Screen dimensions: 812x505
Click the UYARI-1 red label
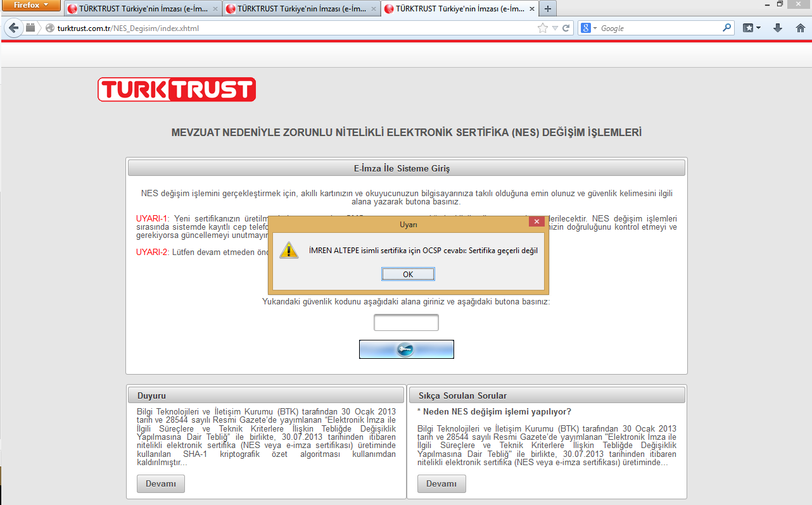click(x=153, y=219)
